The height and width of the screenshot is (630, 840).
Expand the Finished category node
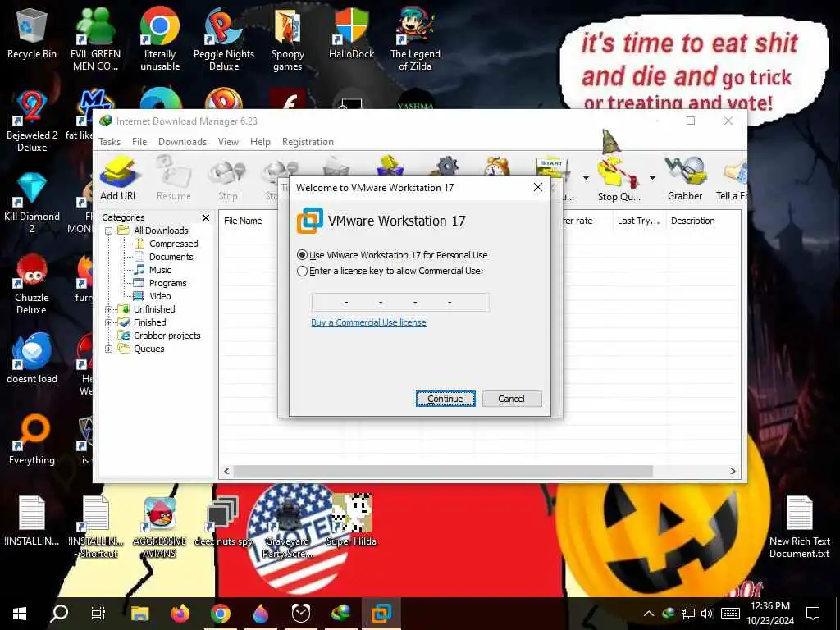tap(109, 322)
